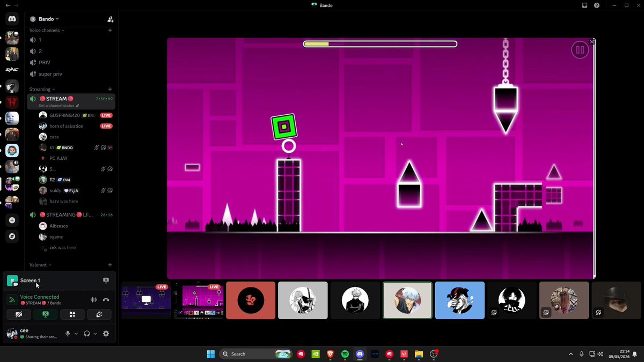Select magenta LIVE stream thumbnail
This screenshot has height=362, width=644.
pos(198,300)
